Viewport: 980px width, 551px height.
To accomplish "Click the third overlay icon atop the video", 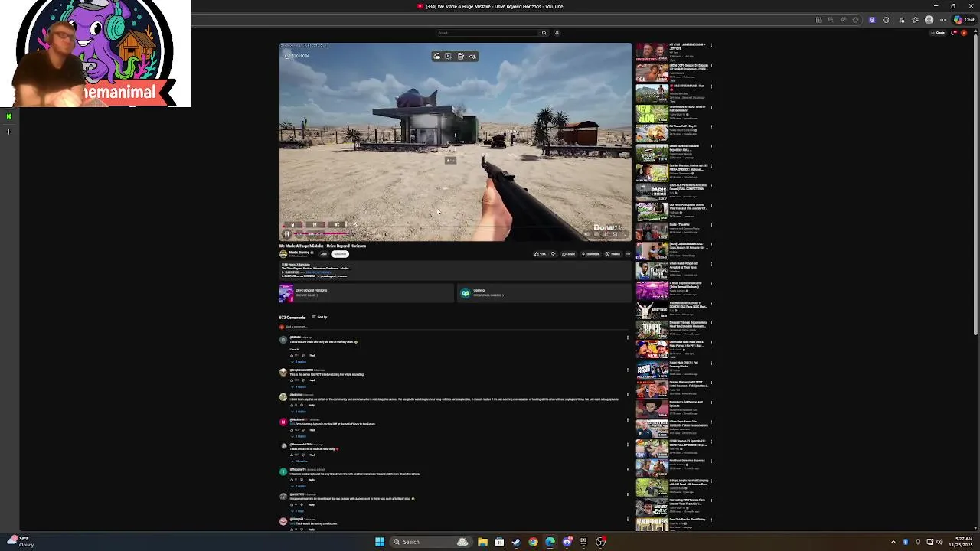I will 460,56.
